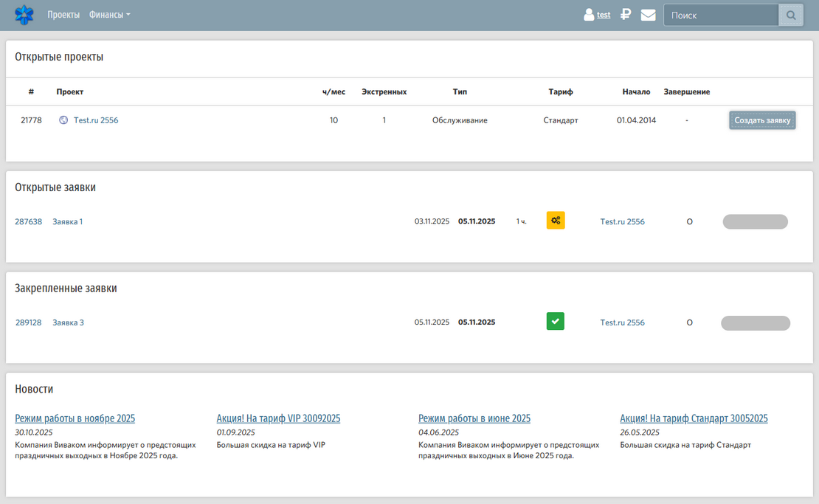This screenshot has width=819, height=504.
Task: Click the test username link
Action: click(604, 15)
